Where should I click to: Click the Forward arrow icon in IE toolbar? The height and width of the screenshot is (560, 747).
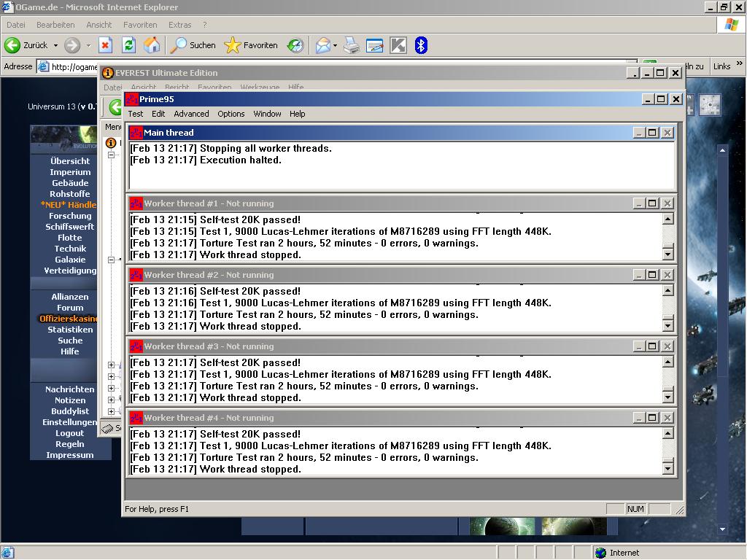pos(72,46)
